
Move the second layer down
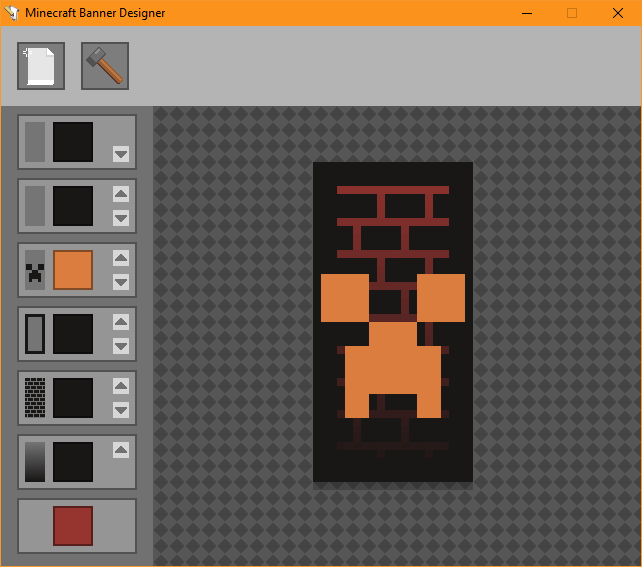coord(121,218)
